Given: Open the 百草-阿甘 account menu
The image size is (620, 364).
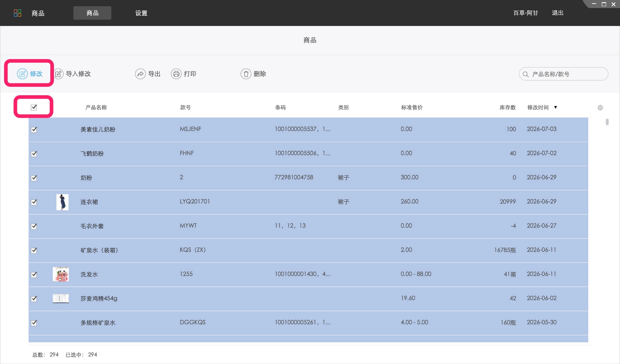Looking at the screenshot, I should click(x=525, y=13).
